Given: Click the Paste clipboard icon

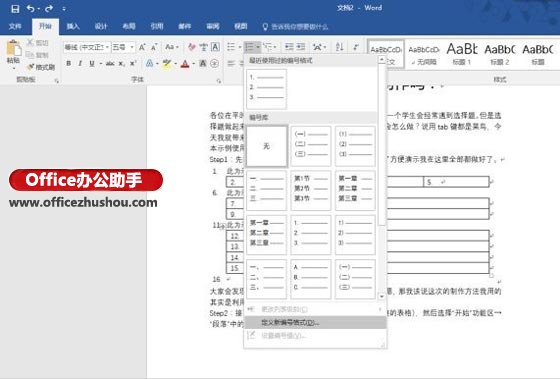Looking at the screenshot, I should coord(13,48).
